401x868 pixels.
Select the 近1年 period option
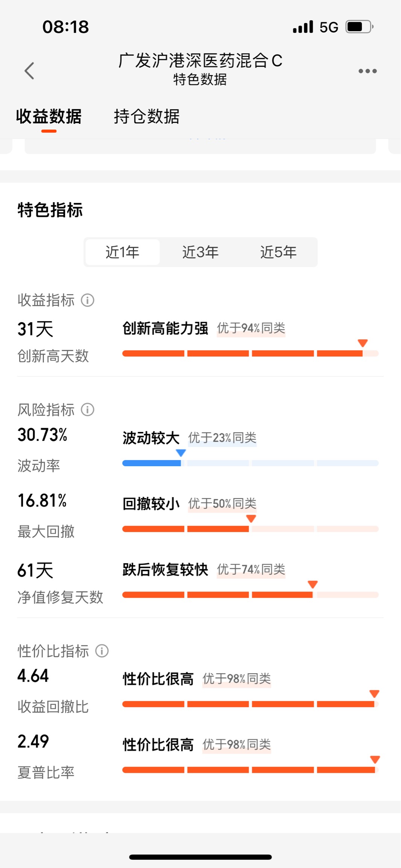pos(123,252)
